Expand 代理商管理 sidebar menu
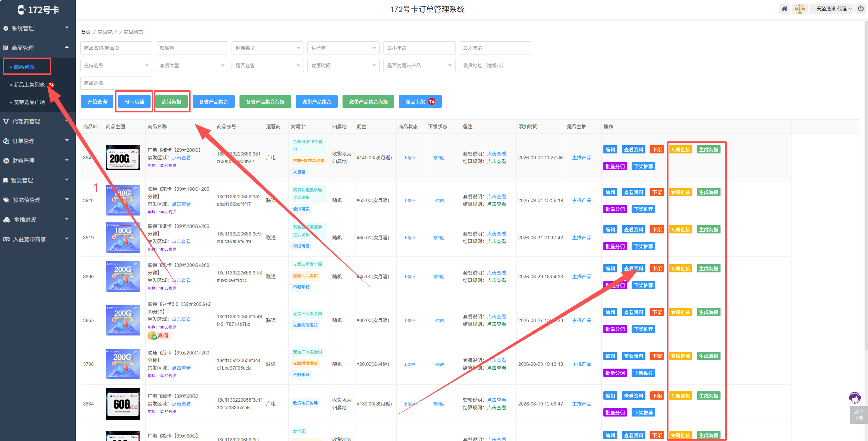Screen dimensions: 868x441 coord(38,121)
